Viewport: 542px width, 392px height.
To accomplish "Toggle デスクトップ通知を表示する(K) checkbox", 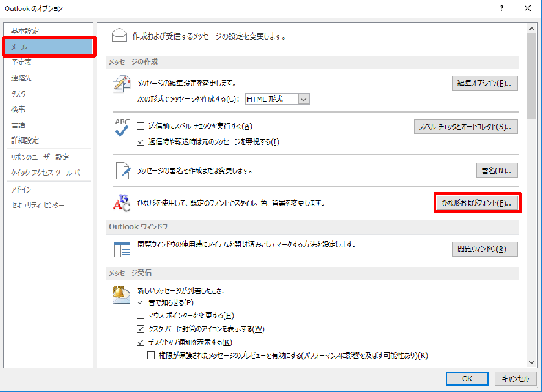I will pos(141,342).
